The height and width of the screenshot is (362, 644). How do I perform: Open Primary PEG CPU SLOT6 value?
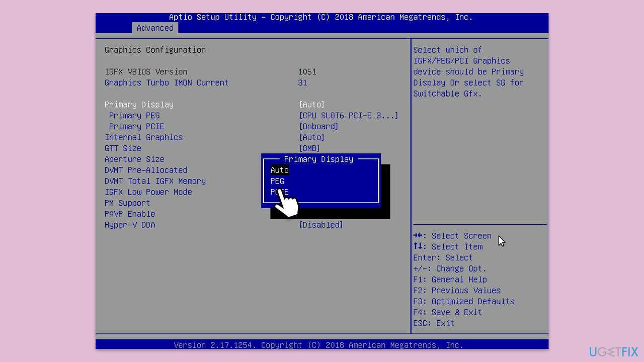point(349,116)
